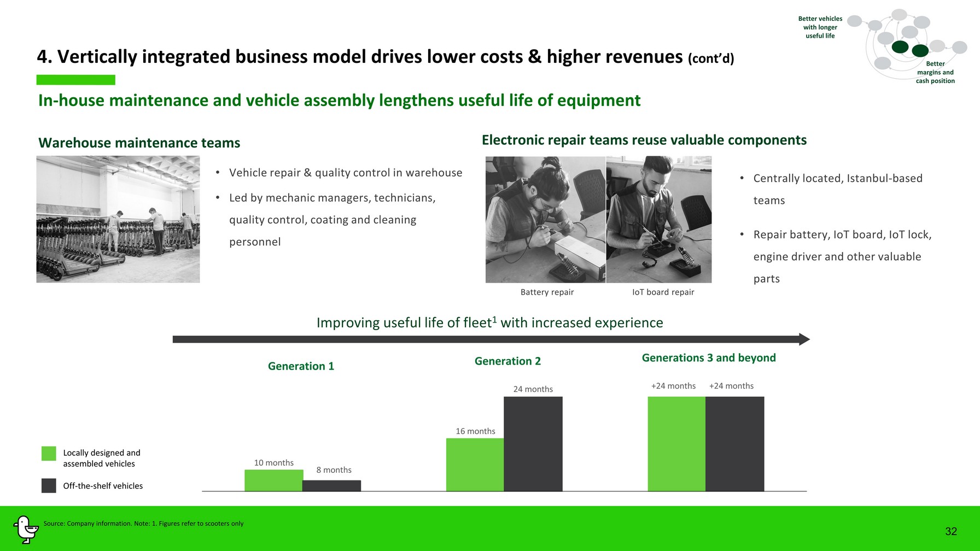Click the arrowhead of the long timeline arrow
Image resolution: width=980 pixels, height=551 pixels.
pyautogui.click(x=804, y=339)
